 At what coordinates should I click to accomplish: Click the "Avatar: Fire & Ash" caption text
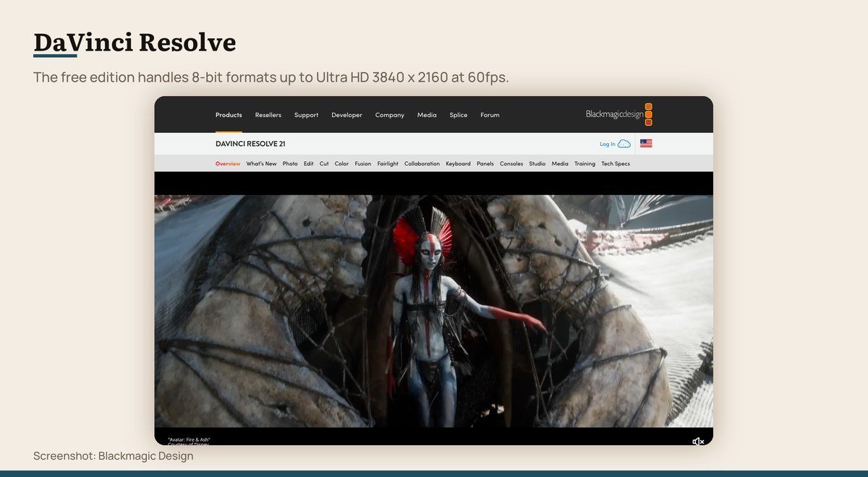(x=189, y=439)
